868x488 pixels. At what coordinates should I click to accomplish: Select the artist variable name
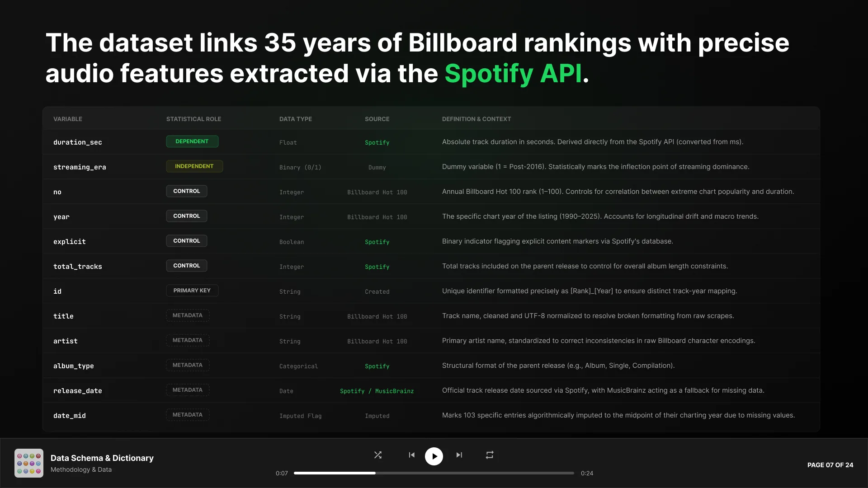pos(66,341)
